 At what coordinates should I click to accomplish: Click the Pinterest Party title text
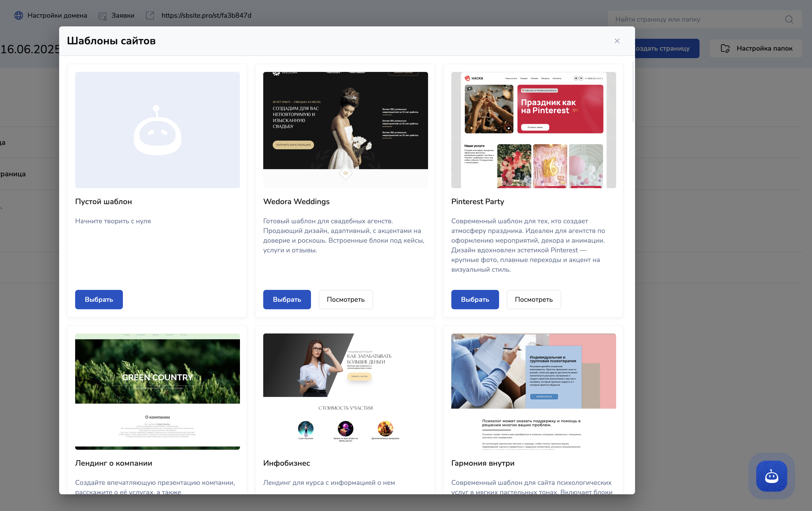[x=478, y=201]
